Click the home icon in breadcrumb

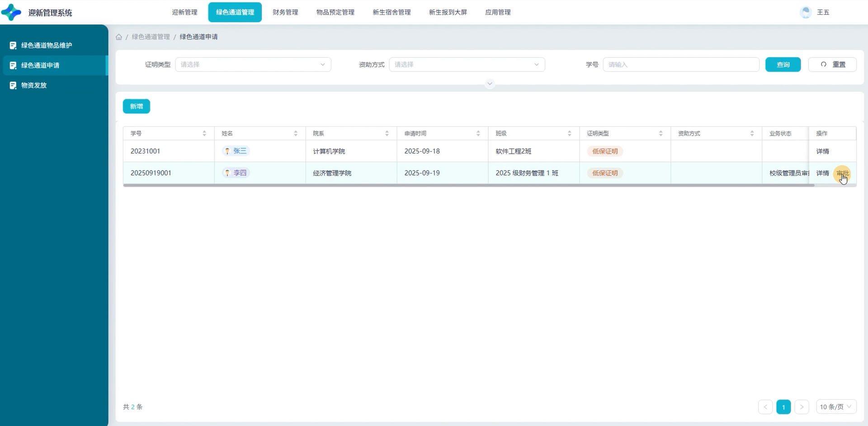tap(119, 37)
